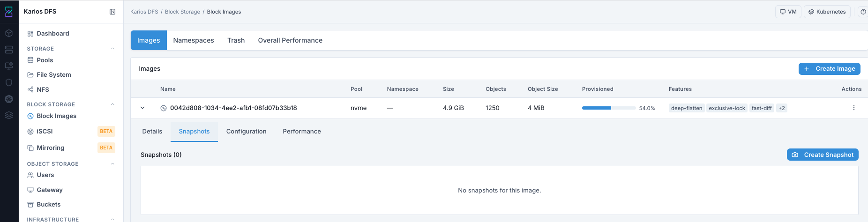The image size is (868, 222).
Task: Click the Karios logo icon
Action: 9,12
